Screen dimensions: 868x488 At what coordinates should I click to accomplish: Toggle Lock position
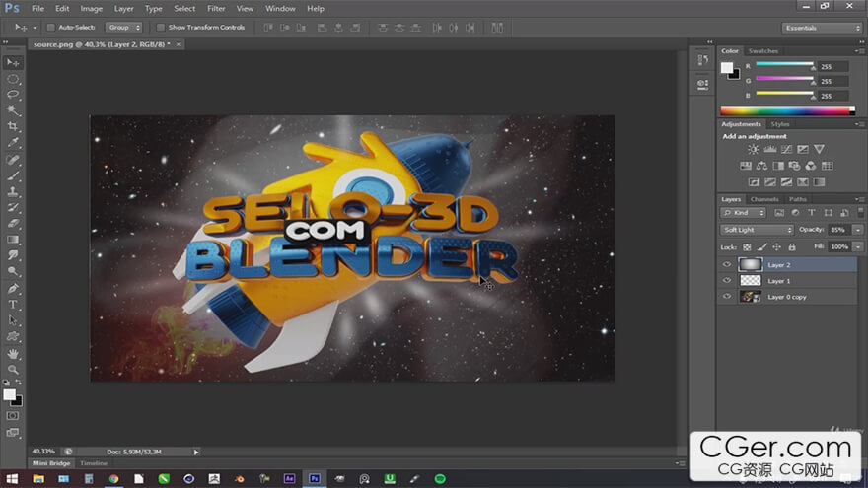tap(776, 247)
